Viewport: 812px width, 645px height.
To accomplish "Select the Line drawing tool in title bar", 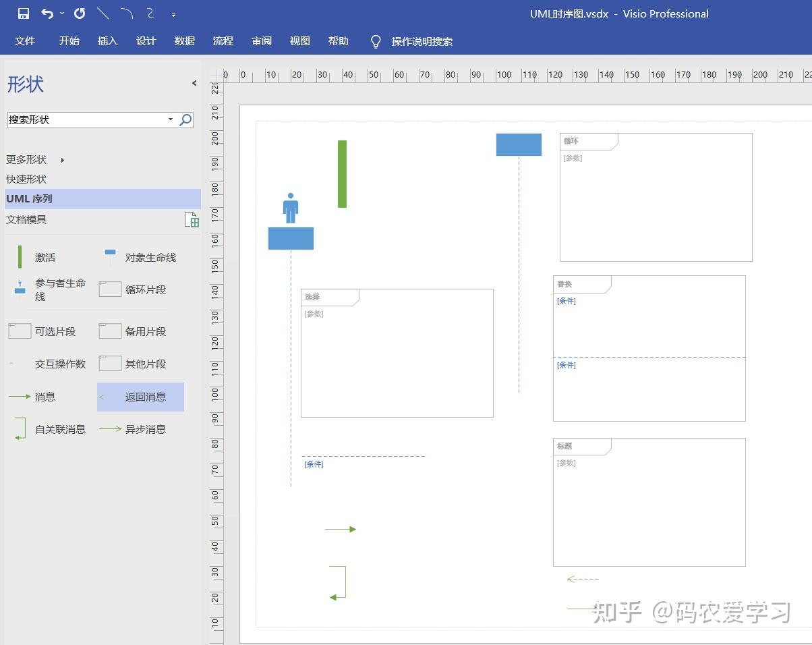I will tap(103, 13).
